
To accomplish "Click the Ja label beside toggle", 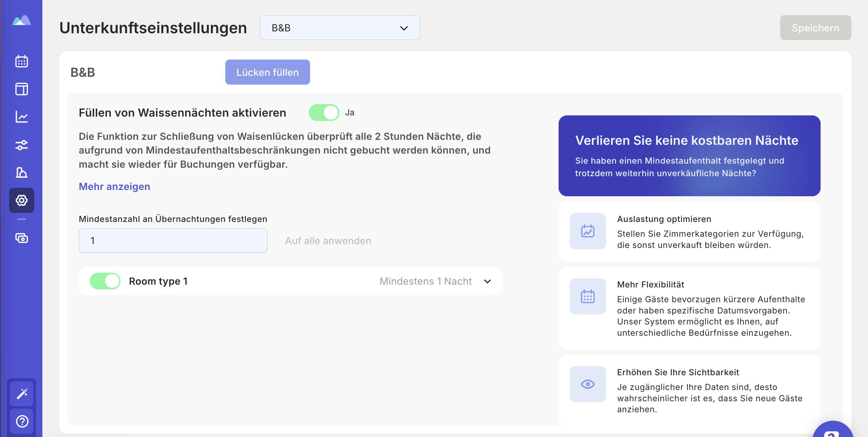I will point(350,113).
